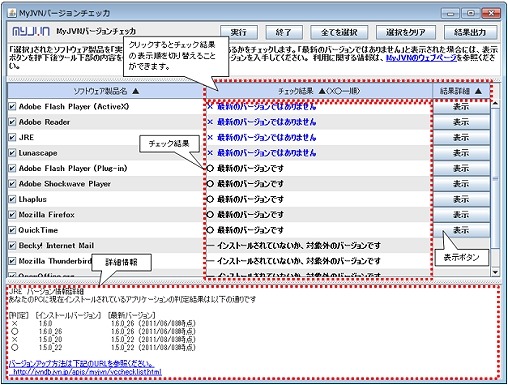Select Mozilla Firefox result 最新のバージョンです
This screenshot has height=385, width=508.
(250, 215)
